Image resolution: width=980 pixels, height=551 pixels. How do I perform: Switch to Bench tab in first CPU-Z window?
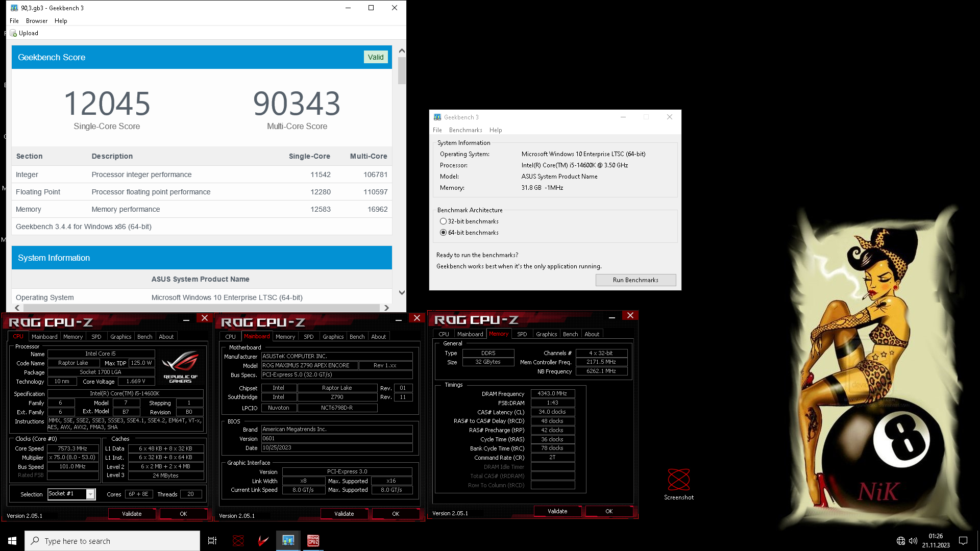145,337
